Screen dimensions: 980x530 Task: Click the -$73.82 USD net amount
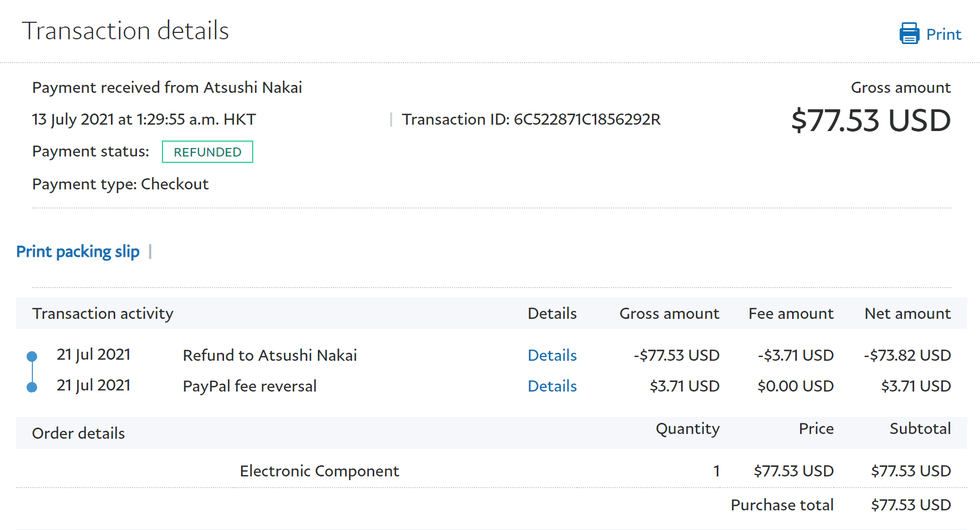[907, 355]
